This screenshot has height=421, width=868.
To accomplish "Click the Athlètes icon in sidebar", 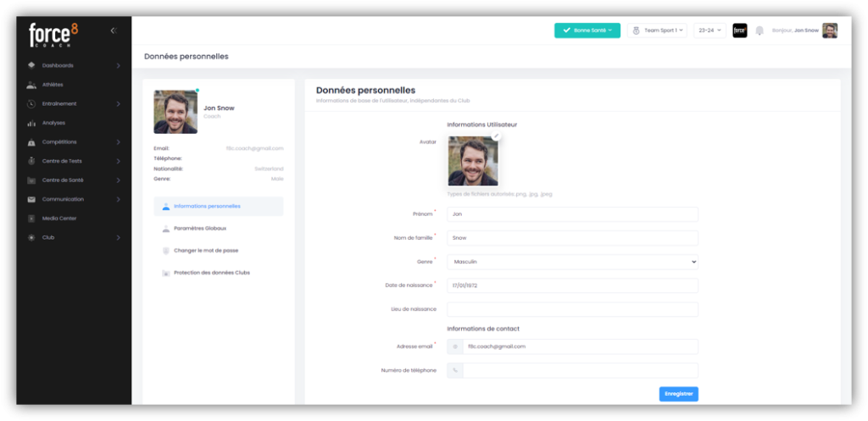I will [x=31, y=85].
